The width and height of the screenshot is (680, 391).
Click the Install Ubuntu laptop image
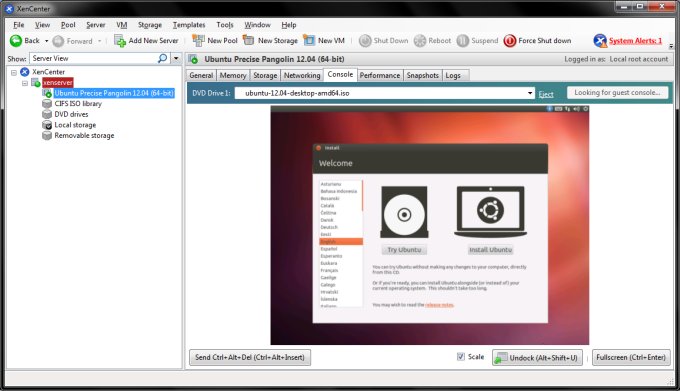pyautogui.click(x=490, y=212)
